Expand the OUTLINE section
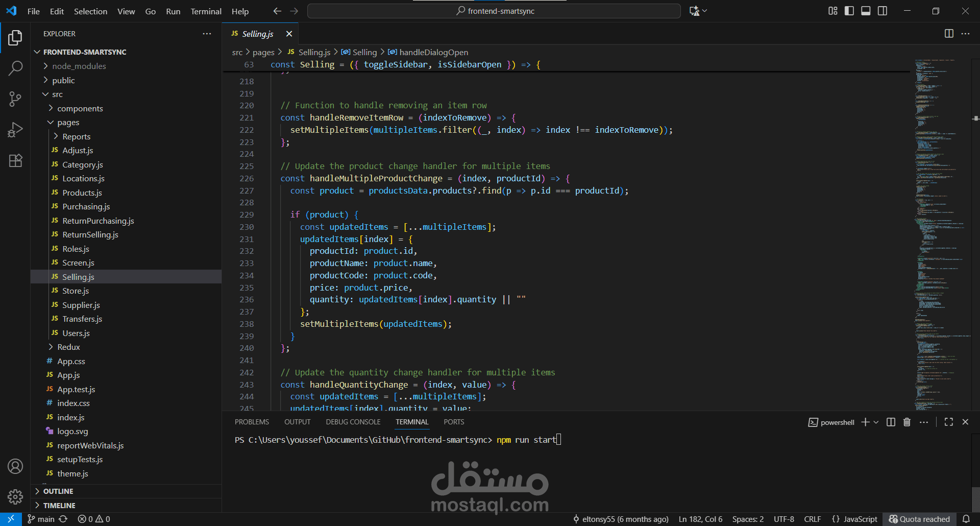980x526 pixels. 58,491
